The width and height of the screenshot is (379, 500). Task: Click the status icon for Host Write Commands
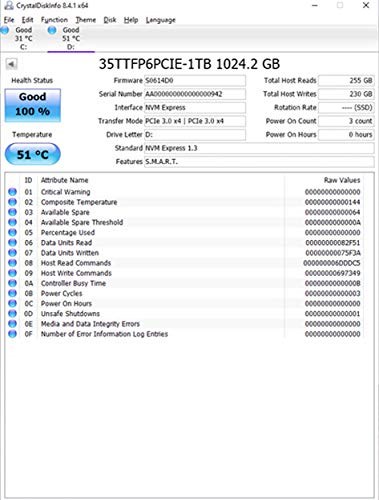(12, 273)
